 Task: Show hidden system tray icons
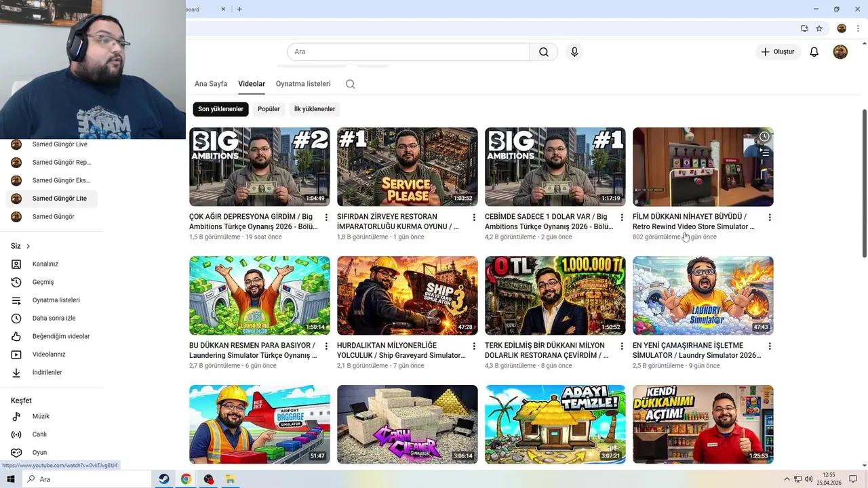coord(788,479)
